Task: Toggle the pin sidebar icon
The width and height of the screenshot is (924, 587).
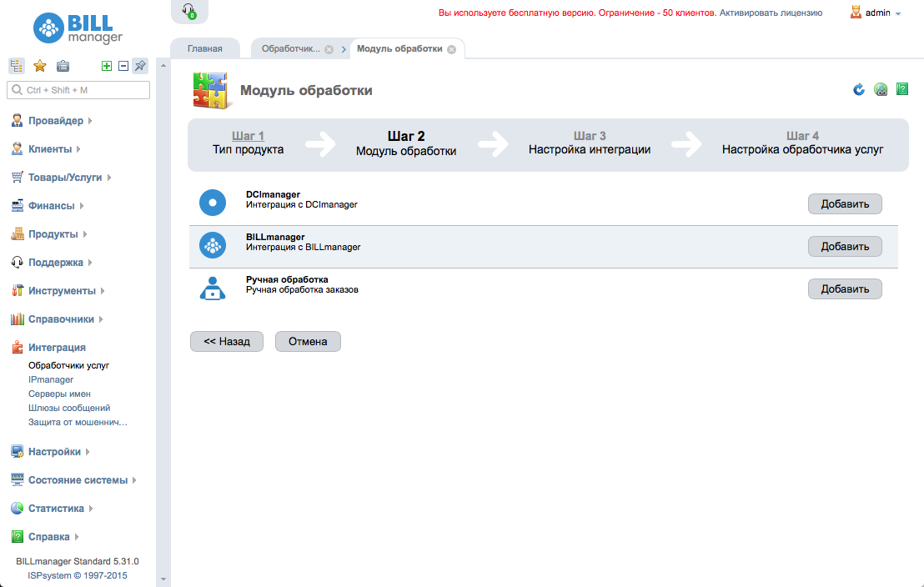Action: pyautogui.click(x=140, y=66)
